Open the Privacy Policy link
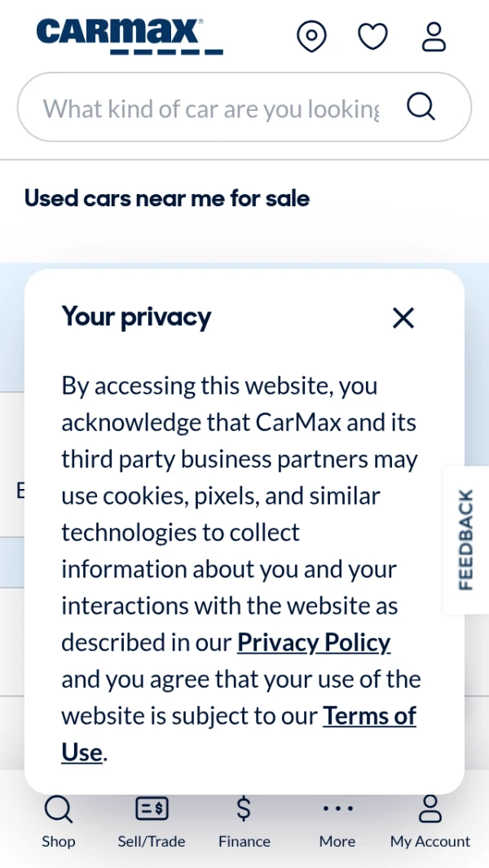489x868 pixels. tap(314, 642)
